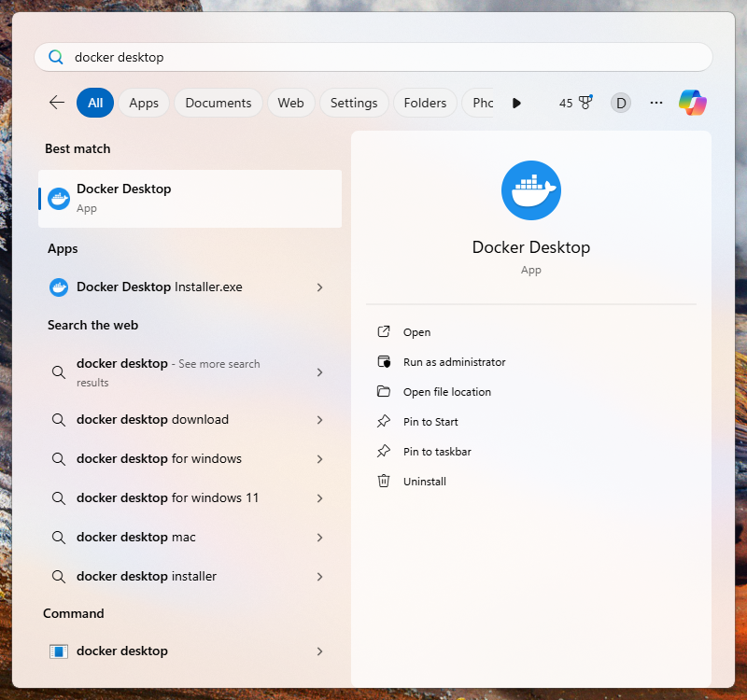Select 'docker desktop for windows' suggestion

point(190,459)
